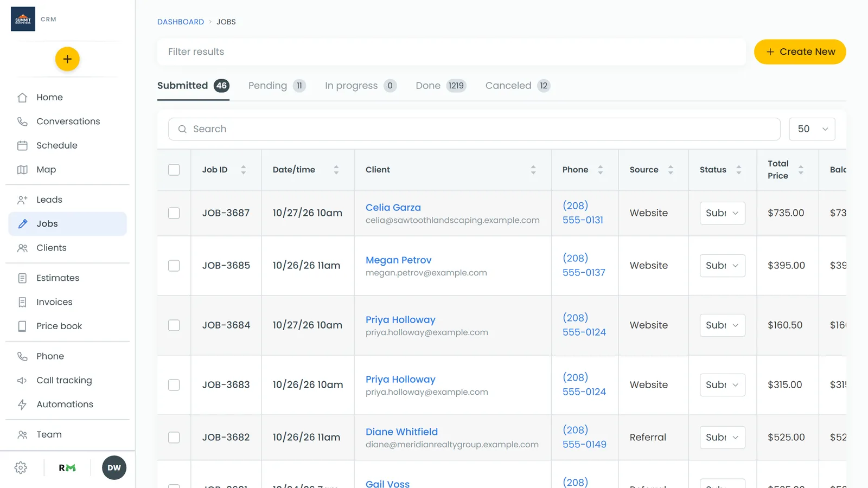
Task: Show the Done jobs tab
Action: pos(441,86)
